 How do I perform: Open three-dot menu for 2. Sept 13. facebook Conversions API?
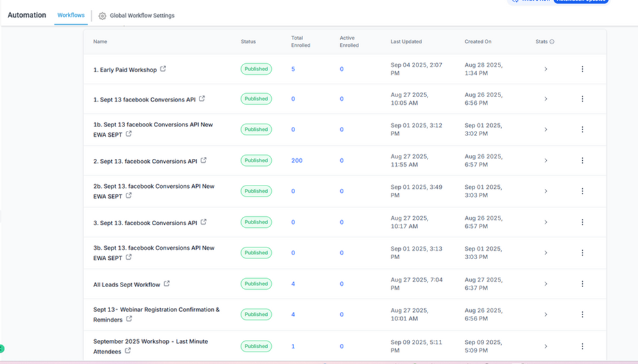(x=582, y=161)
